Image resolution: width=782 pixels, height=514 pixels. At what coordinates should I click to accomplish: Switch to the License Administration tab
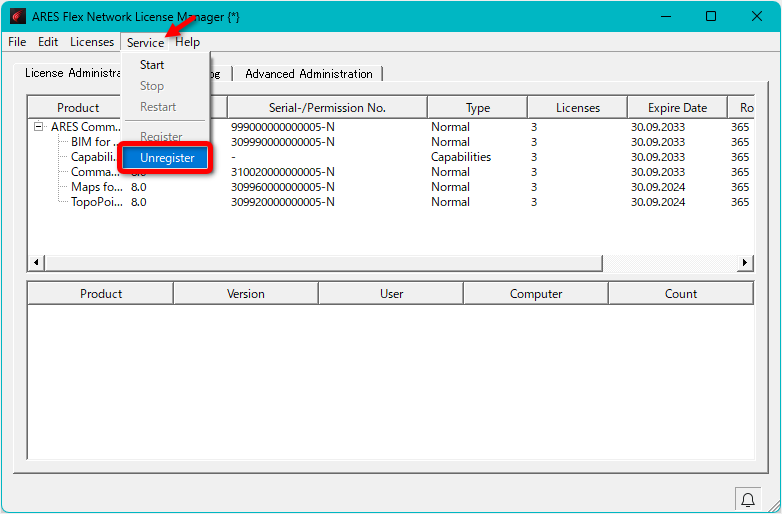(x=72, y=73)
